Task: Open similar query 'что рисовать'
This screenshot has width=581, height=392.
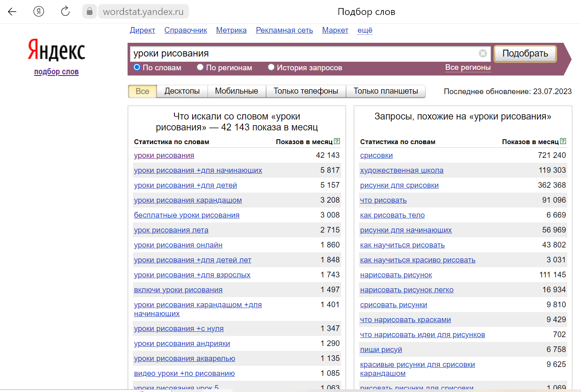Action: [383, 200]
